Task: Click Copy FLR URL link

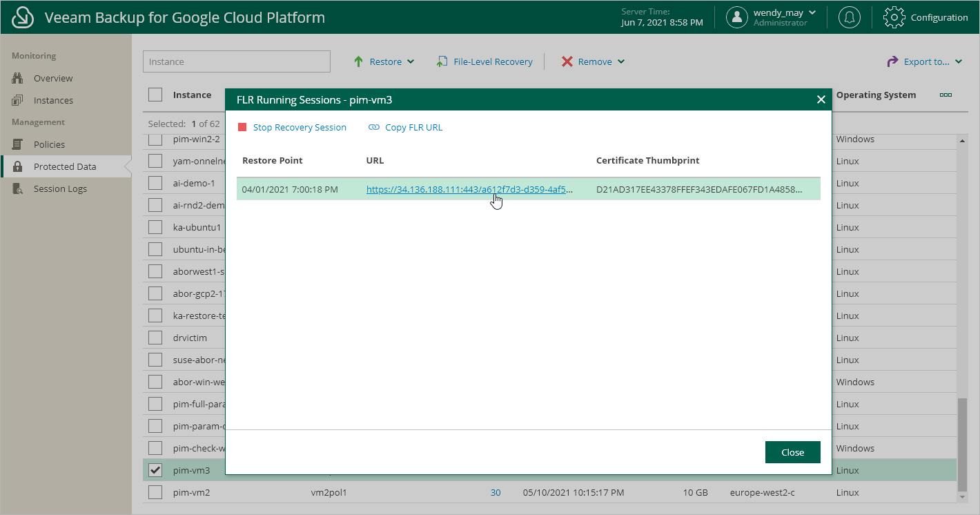Action: click(x=413, y=127)
